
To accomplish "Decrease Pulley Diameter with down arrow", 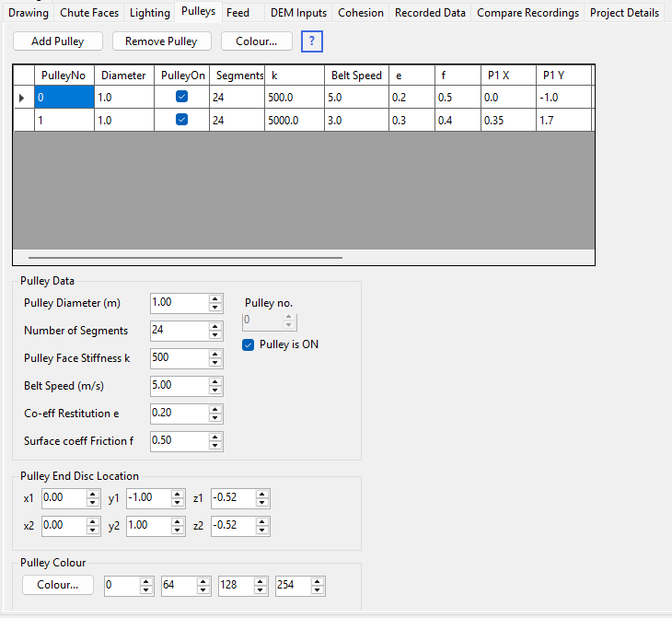I will click(215, 308).
